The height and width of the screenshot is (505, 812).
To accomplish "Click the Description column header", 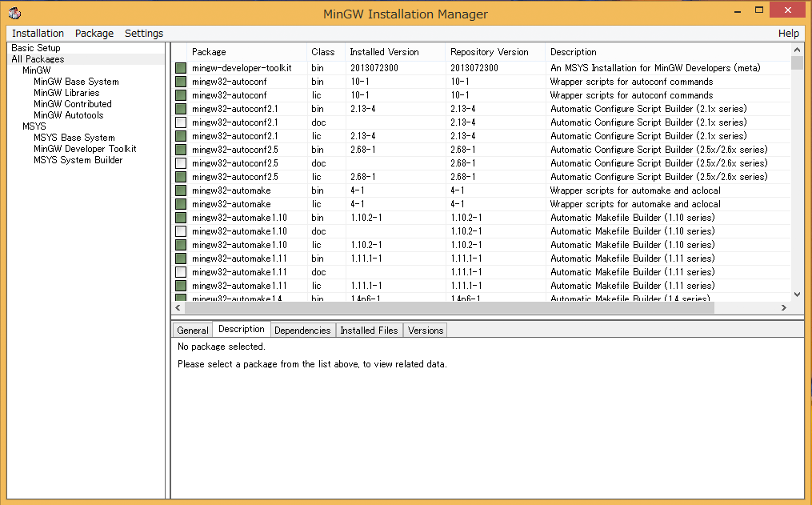I will [x=668, y=52].
